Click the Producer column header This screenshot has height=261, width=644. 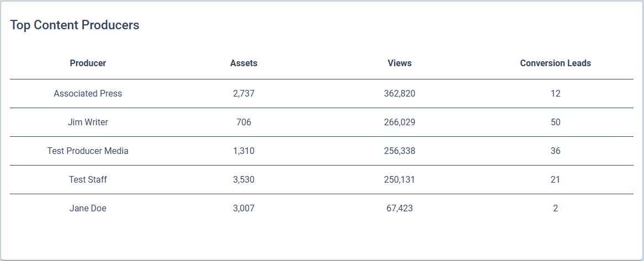[88, 63]
